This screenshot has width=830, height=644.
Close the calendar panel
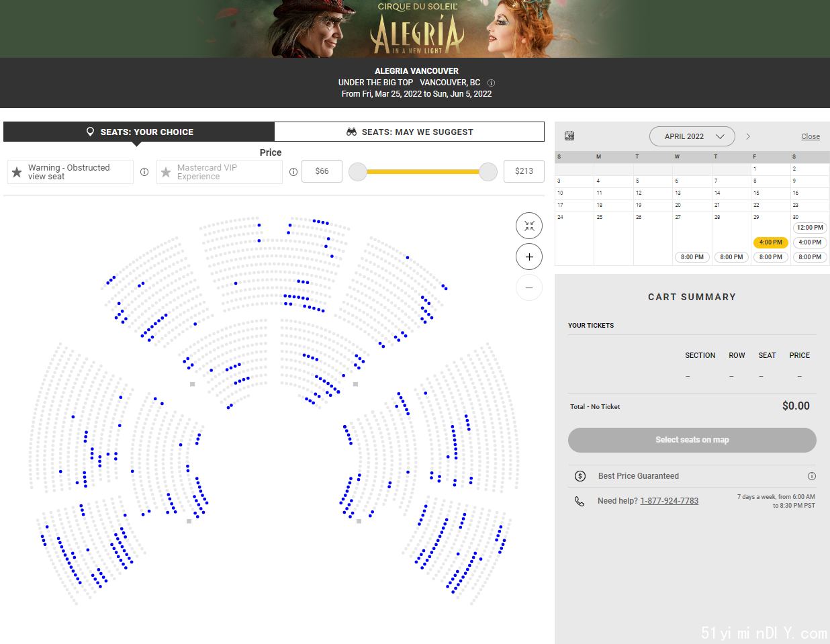click(811, 136)
